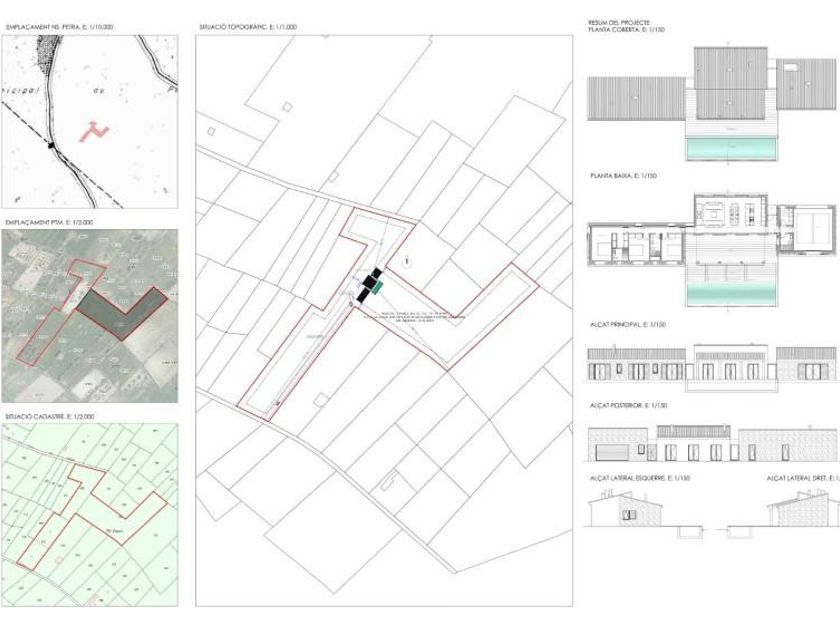Select the 'ALÇAT LATERAL ESQUERRE' label
This screenshot has width=840, height=630.
point(640,478)
